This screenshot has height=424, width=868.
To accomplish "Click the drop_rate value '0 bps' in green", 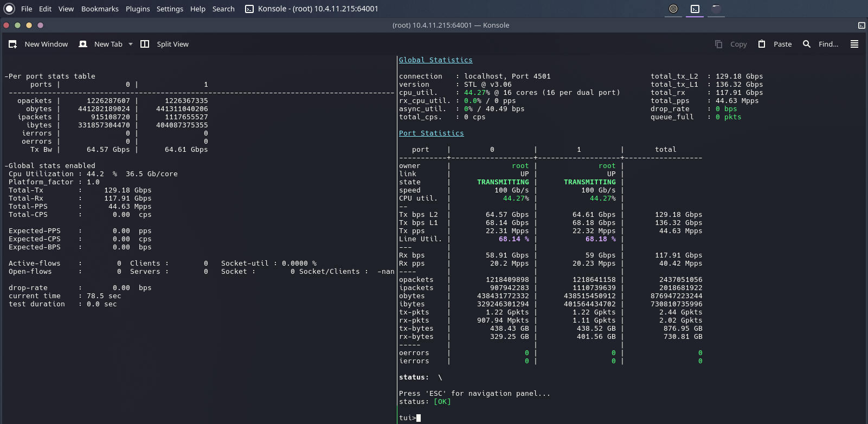I will 726,109.
